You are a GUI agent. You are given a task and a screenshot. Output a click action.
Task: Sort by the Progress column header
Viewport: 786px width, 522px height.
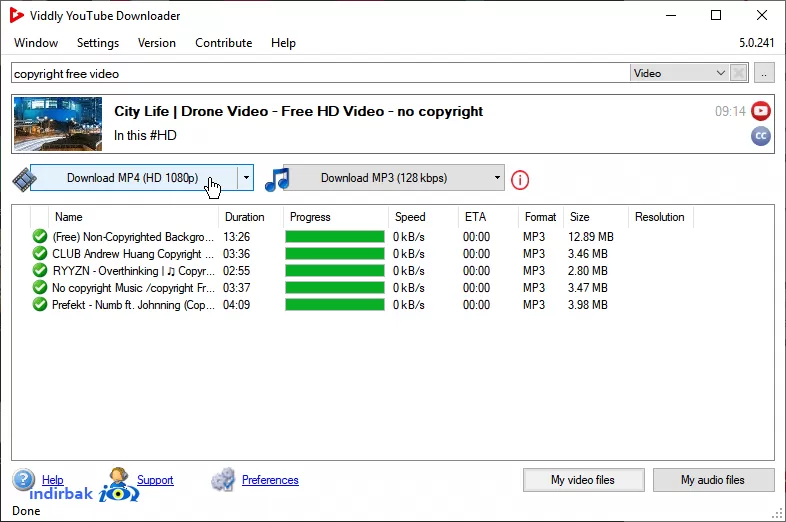click(336, 217)
